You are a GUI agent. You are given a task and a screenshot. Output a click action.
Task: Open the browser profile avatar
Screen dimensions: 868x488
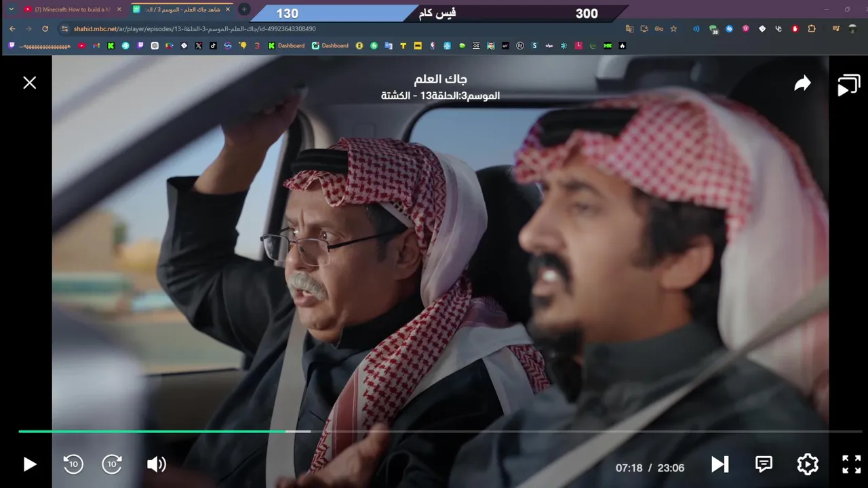point(853,28)
